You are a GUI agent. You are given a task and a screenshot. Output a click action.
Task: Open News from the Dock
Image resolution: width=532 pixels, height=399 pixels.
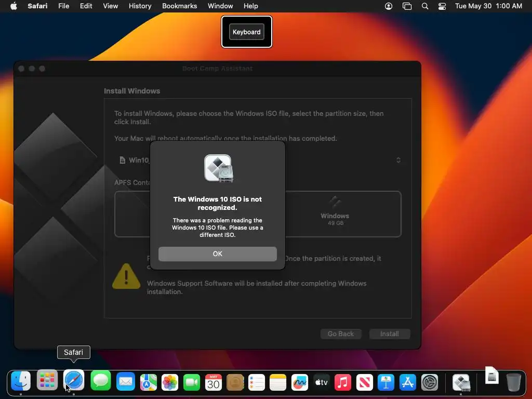364,382
